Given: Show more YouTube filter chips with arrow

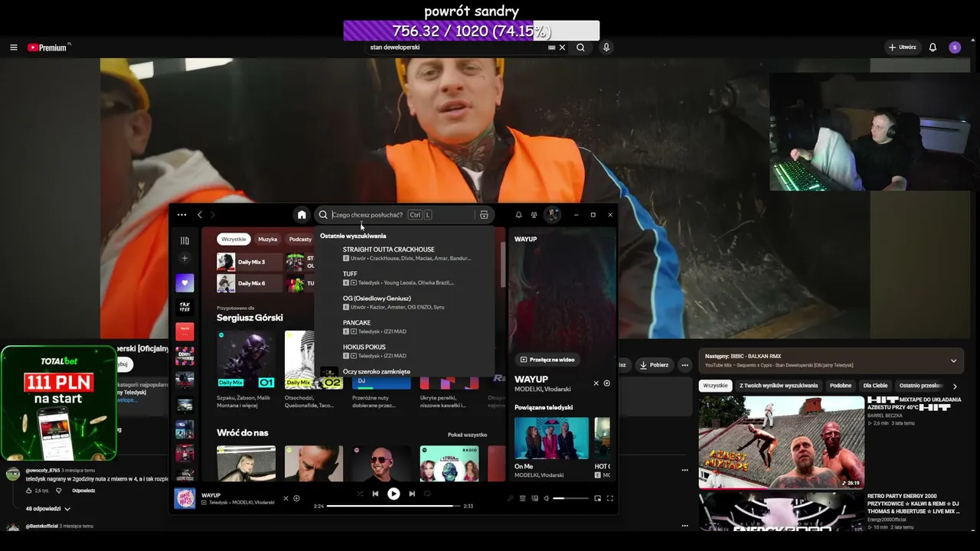Looking at the screenshot, I should click(x=954, y=386).
